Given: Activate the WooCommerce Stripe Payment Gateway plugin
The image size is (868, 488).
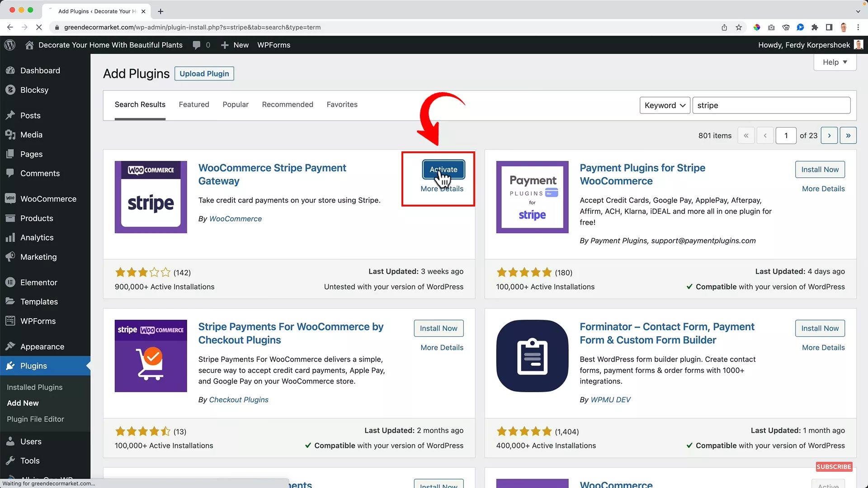Looking at the screenshot, I should 443,169.
